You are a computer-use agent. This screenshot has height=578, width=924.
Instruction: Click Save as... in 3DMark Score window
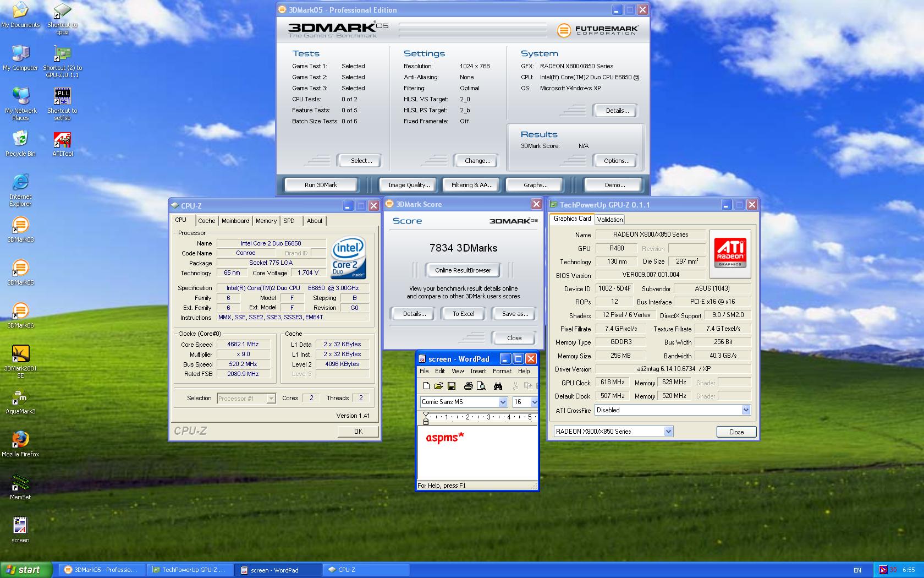[x=515, y=314]
